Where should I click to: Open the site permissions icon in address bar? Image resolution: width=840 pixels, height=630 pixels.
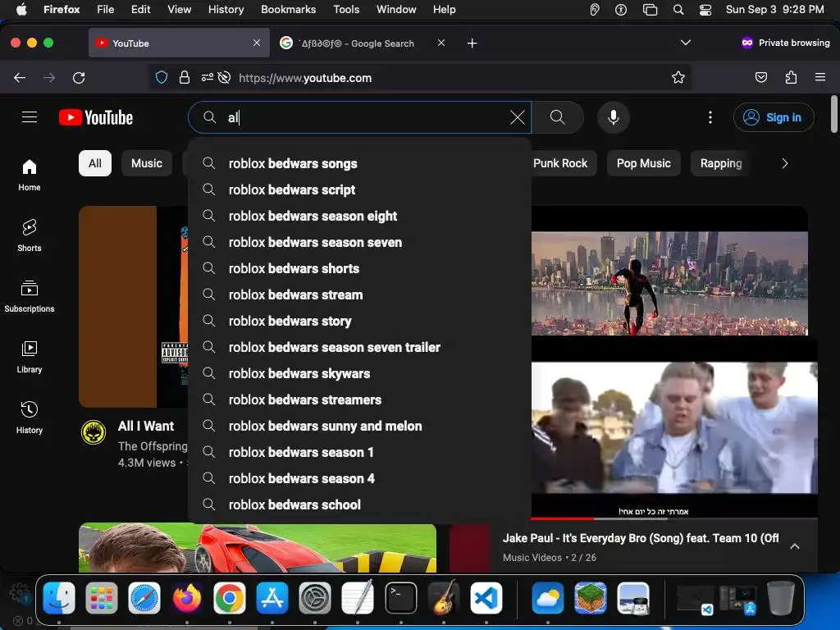click(208, 78)
